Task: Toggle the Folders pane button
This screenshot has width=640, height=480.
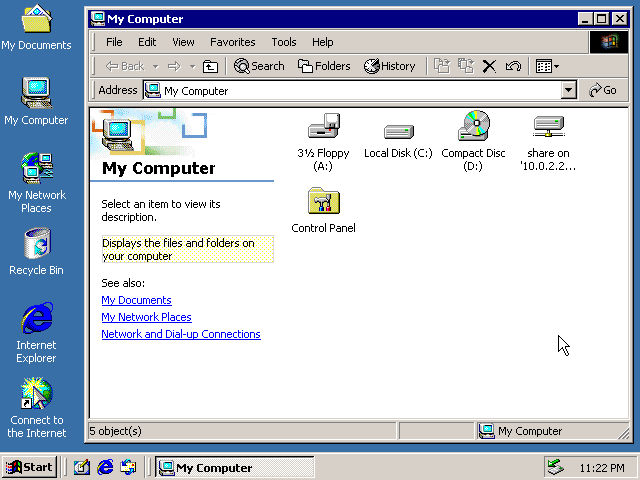Action: click(x=324, y=66)
